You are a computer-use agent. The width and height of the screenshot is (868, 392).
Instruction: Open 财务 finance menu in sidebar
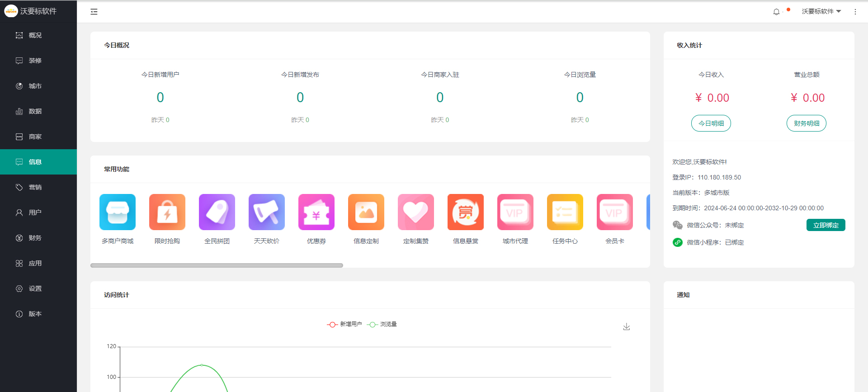click(x=38, y=238)
